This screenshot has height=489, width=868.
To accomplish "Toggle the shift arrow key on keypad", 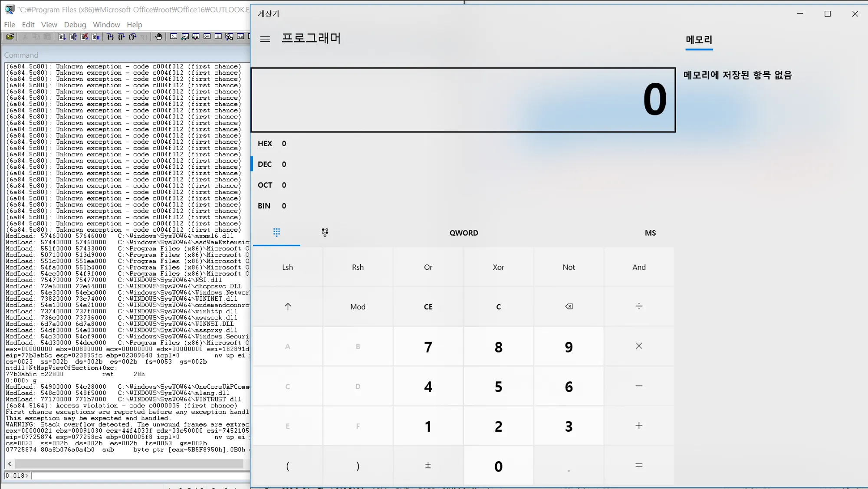I will (x=287, y=307).
